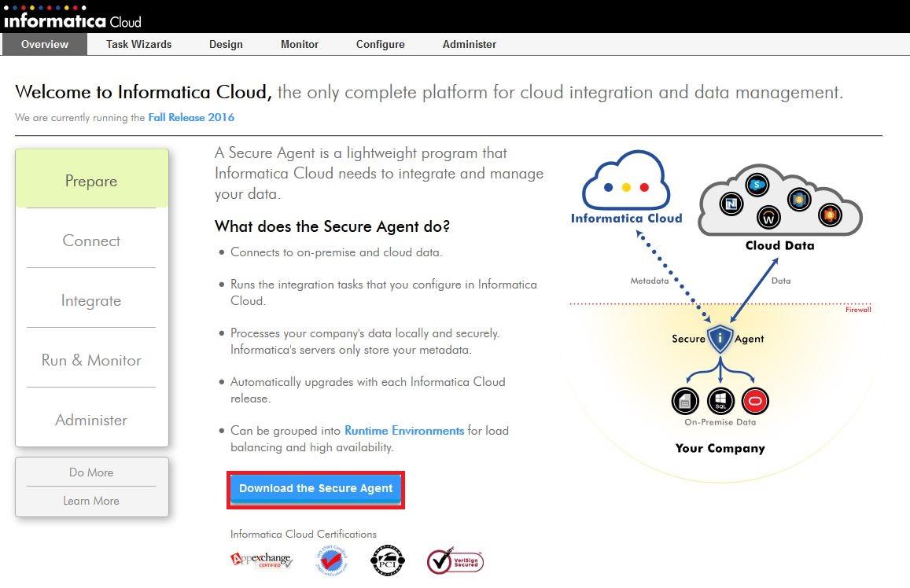The image size is (910, 588).
Task: Click the 'Automatically upgrades' bullet text
Action: coord(368,390)
